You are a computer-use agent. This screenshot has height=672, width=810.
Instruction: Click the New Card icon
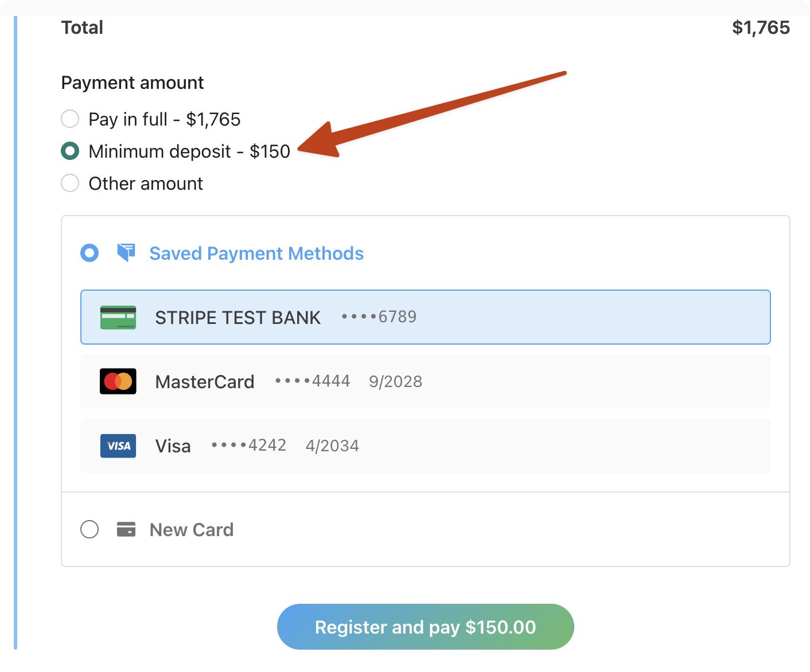[x=126, y=529]
